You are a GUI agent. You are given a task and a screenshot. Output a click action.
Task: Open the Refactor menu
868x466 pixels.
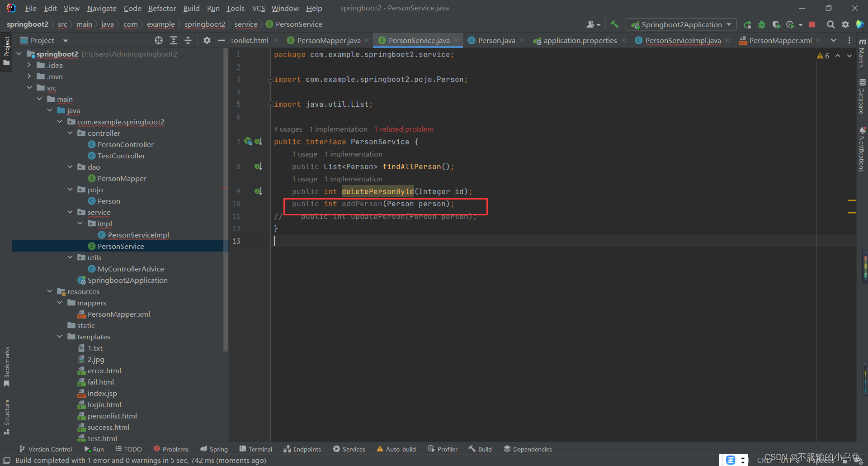[162, 8]
